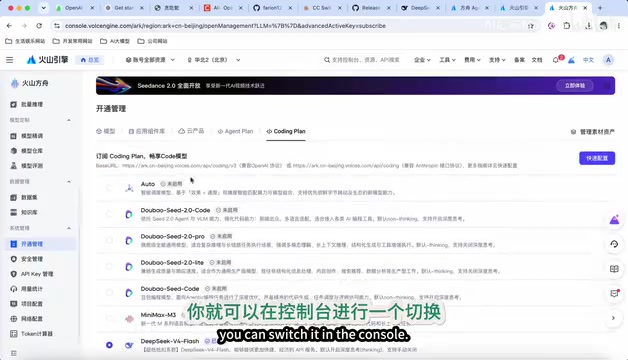Image resolution: width=628 pixels, height=360 pixels.
Task: Open 模型评测 in the sidebar
Action: coord(32,165)
